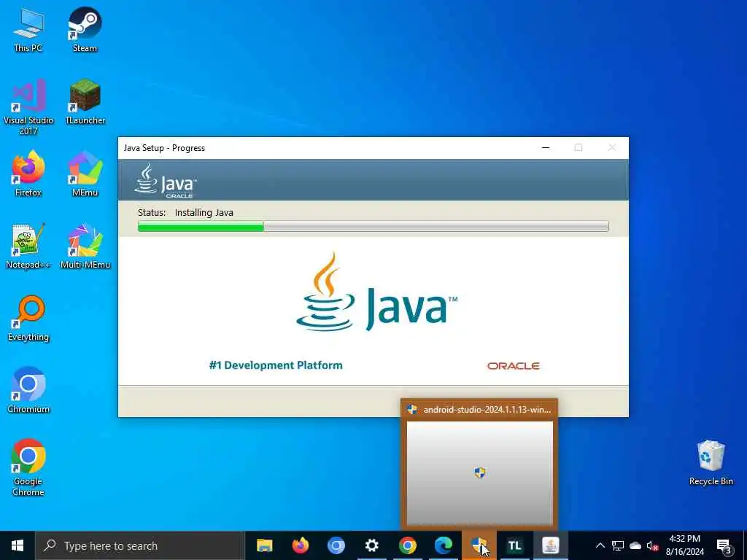Click the #1 Development Platform text
The image size is (747, 560).
276,365
